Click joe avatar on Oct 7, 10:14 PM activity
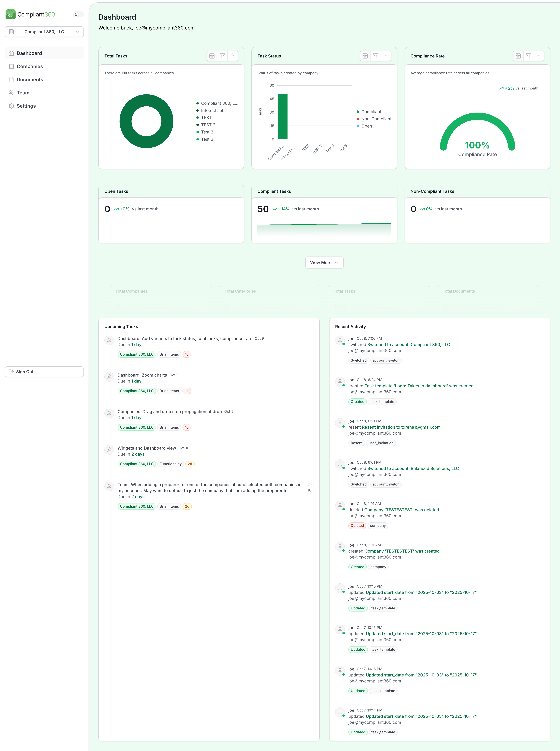This screenshot has height=751, width=560. coord(340,712)
